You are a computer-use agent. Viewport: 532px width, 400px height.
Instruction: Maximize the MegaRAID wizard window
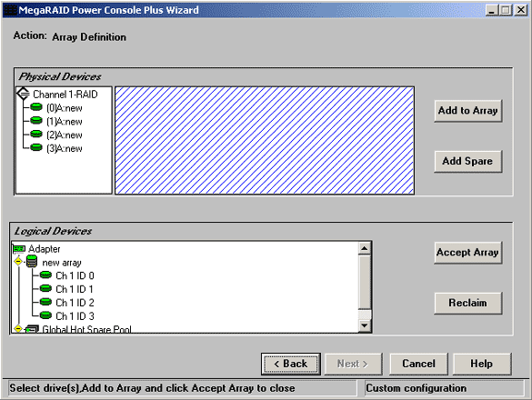(x=506, y=10)
